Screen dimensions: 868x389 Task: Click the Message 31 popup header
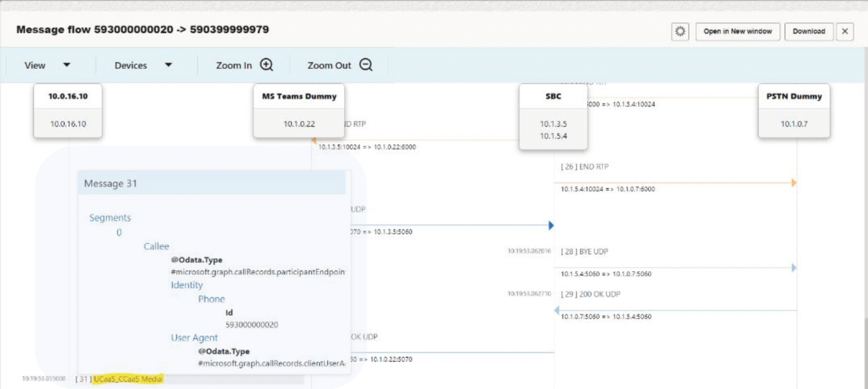click(x=212, y=183)
